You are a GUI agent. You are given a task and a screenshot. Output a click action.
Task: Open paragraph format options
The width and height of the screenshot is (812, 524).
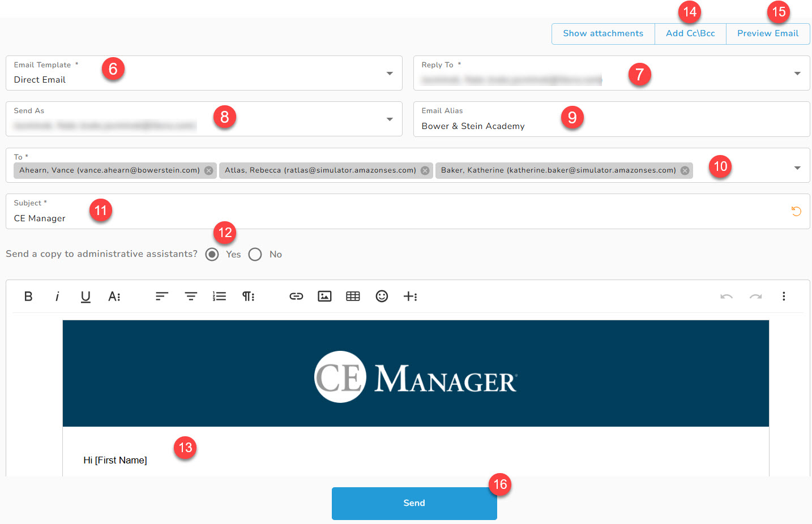pos(249,296)
